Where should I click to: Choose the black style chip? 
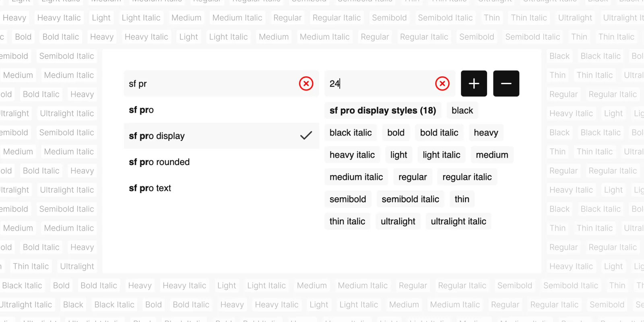click(x=462, y=110)
